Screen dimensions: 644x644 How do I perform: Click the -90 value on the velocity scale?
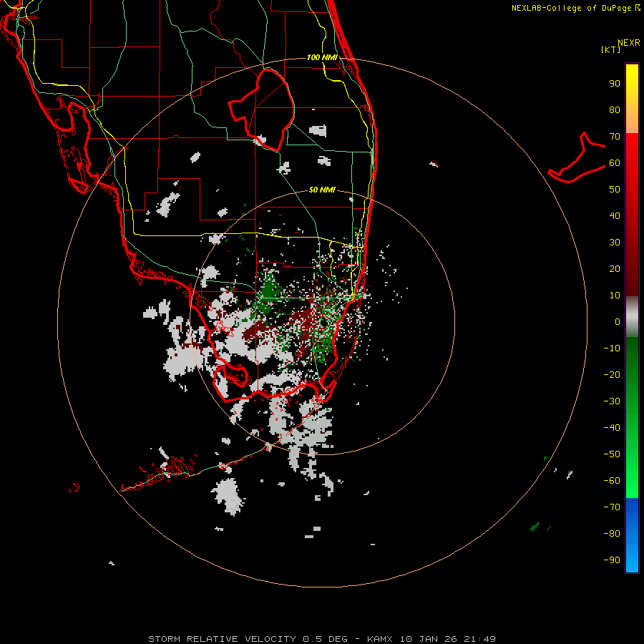pyautogui.click(x=612, y=560)
